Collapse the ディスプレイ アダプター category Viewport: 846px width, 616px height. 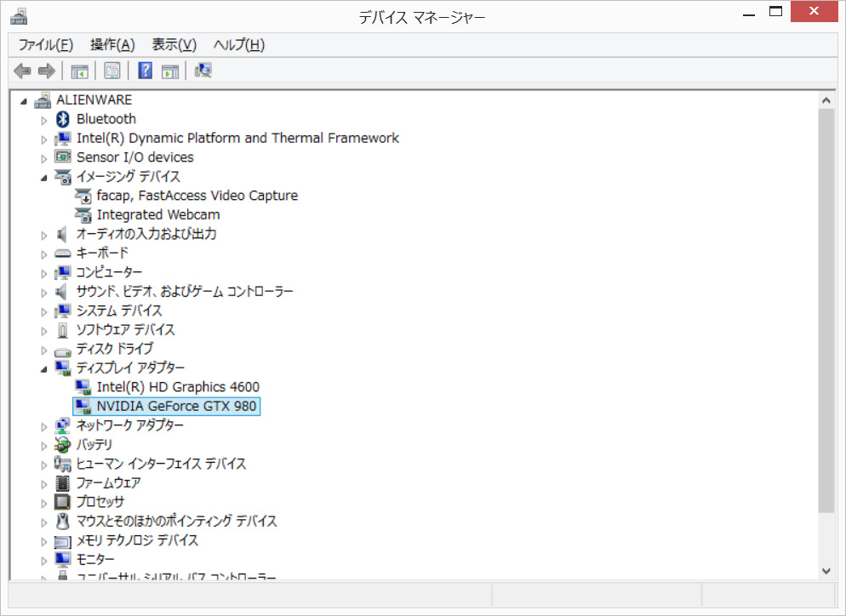[x=43, y=369]
